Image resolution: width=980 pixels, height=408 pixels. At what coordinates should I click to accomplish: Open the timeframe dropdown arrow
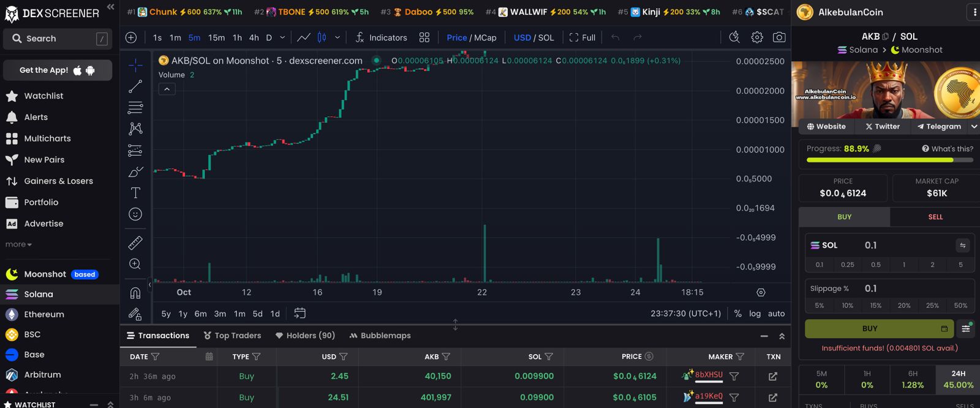click(282, 37)
